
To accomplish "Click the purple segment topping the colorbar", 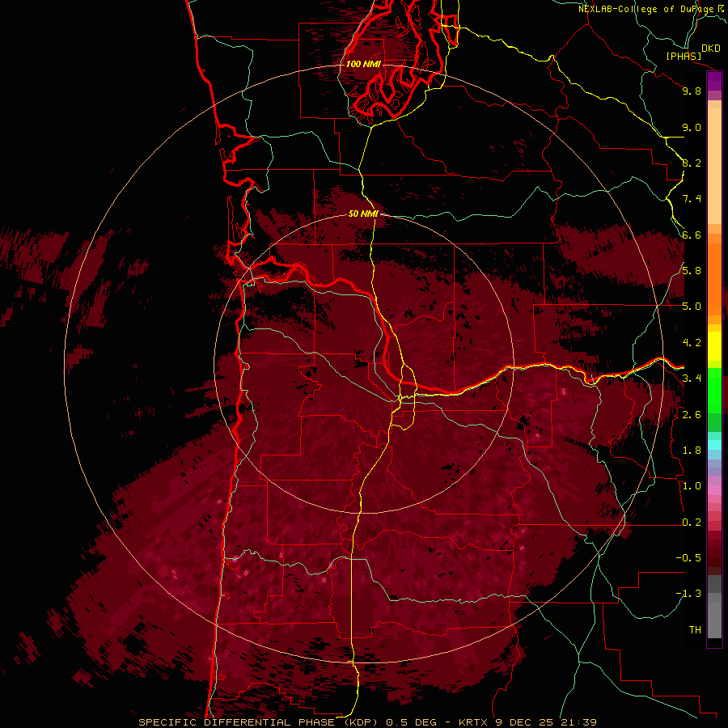I will [714, 81].
